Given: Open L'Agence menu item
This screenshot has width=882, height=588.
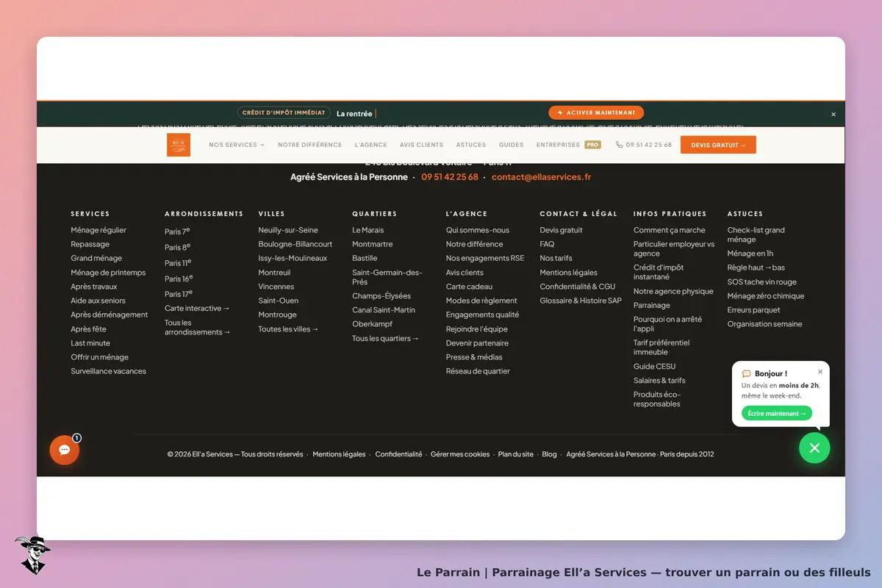Looking at the screenshot, I should coord(370,145).
